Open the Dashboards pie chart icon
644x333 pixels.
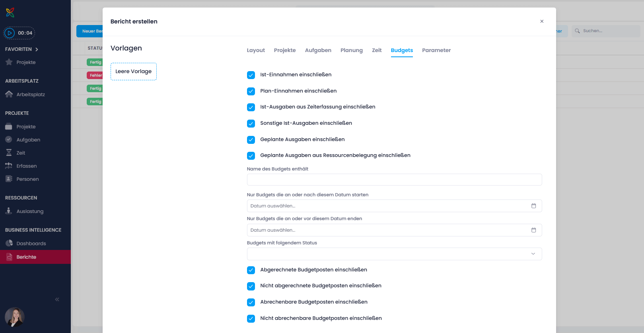[9, 244]
